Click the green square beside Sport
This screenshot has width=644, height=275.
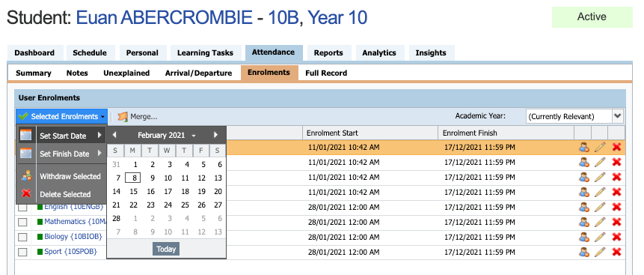point(40,252)
